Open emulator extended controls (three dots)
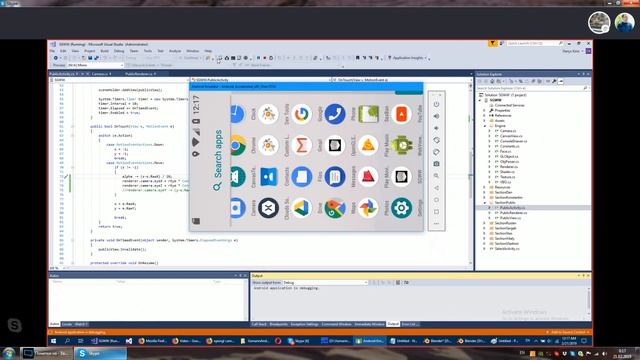640x360 pixels. (x=436, y=224)
